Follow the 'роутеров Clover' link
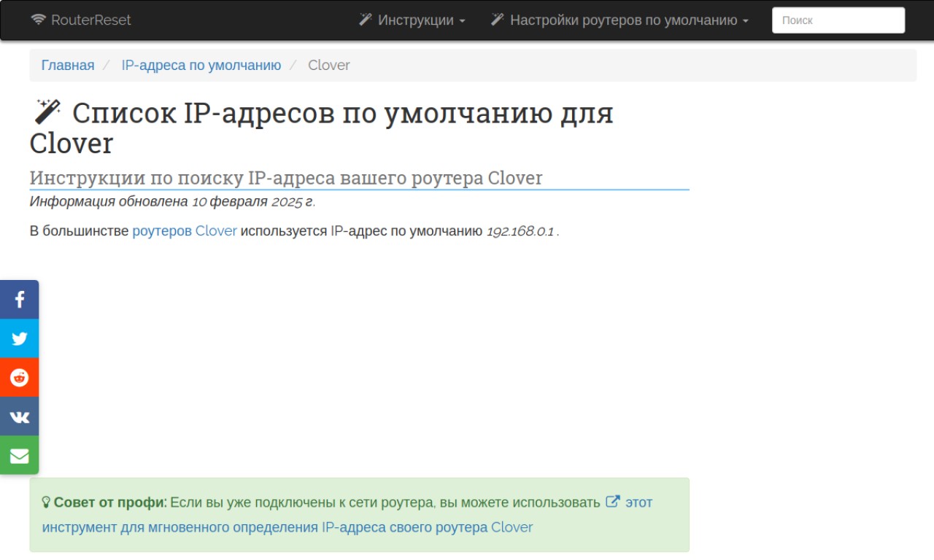The height and width of the screenshot is (560, 934). click(x=185, y=231)
